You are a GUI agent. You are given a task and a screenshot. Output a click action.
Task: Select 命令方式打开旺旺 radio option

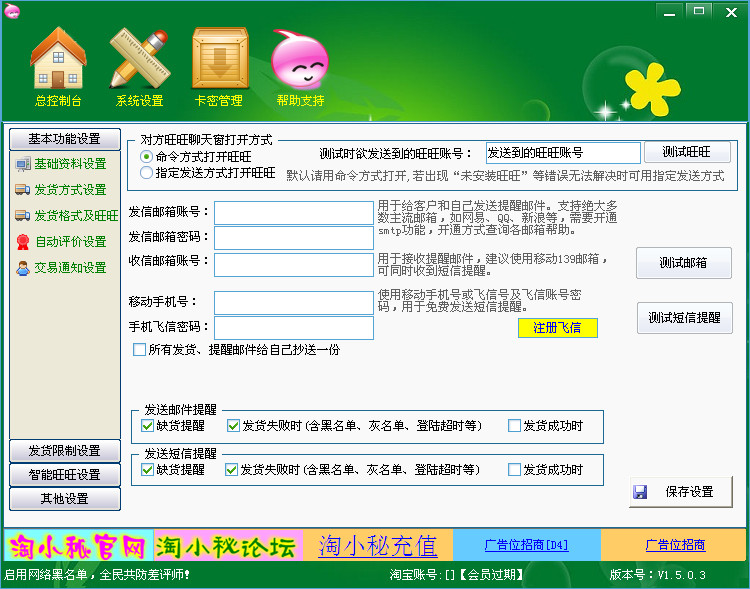(146, 156)
